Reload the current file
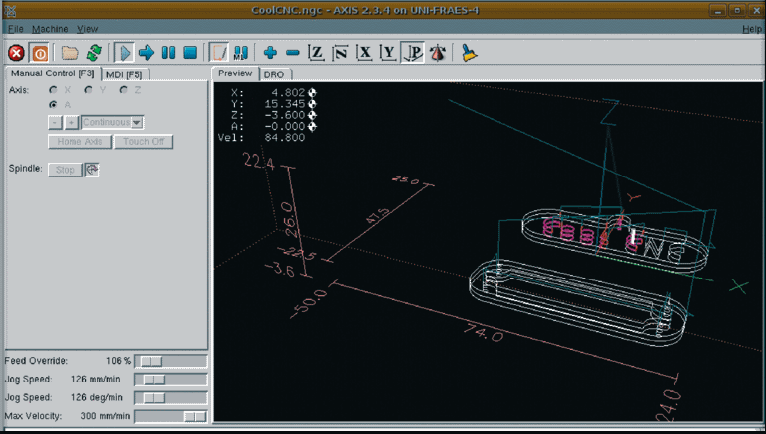This screenshot has width=766, height=434. pyautogui.click(x=94, y=53)
